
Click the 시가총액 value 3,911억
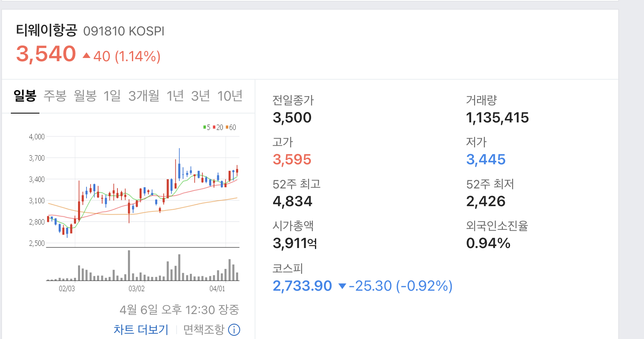295,243
